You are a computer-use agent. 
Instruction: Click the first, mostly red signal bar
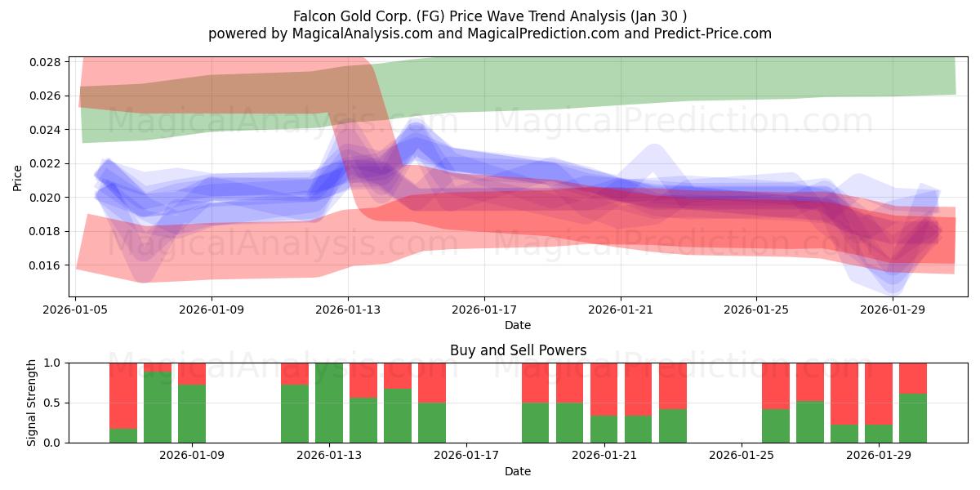click(123, 403)
